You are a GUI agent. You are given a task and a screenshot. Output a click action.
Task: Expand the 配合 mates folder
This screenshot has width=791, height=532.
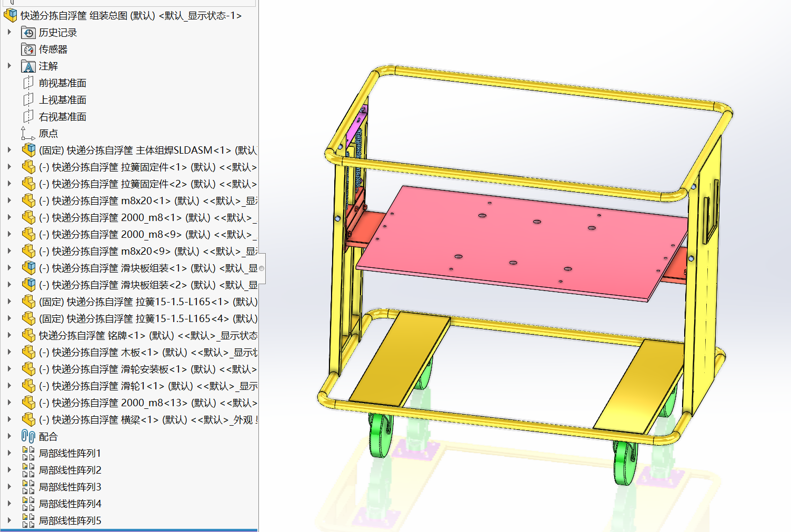9,437
